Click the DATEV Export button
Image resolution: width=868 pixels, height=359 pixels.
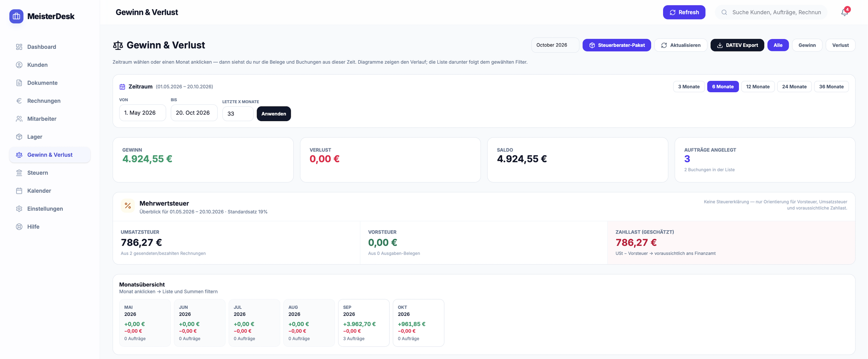click(737, 45)
